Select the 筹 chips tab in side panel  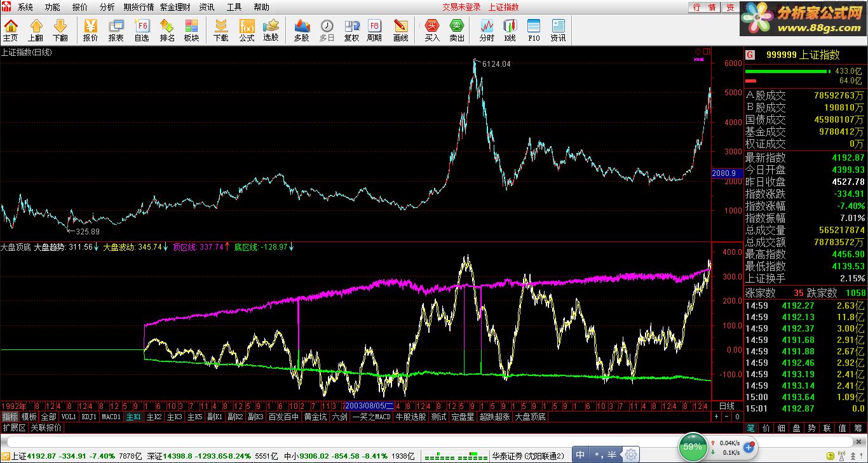[x=857, y=428]
